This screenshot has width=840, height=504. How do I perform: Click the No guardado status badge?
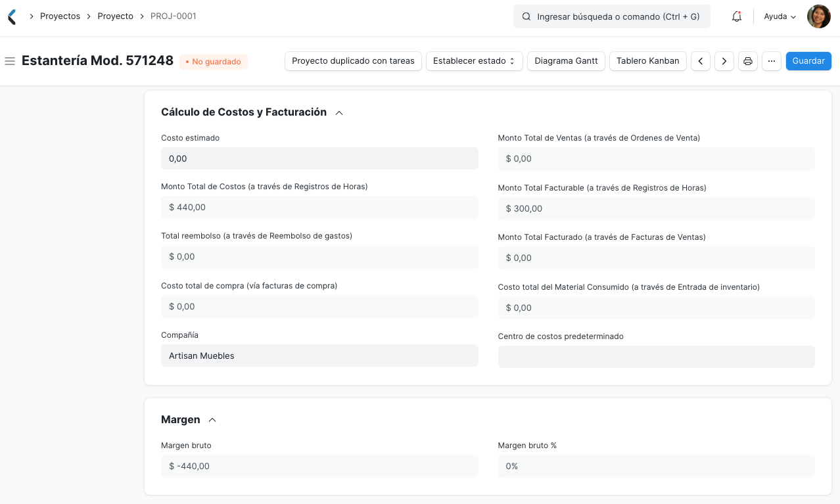[214, 62]
